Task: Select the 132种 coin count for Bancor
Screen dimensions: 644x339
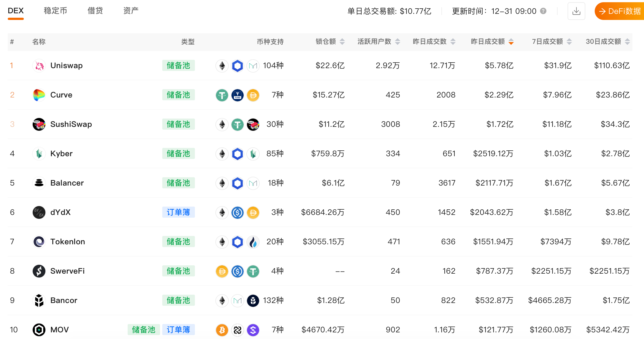Action: (273, 301)
